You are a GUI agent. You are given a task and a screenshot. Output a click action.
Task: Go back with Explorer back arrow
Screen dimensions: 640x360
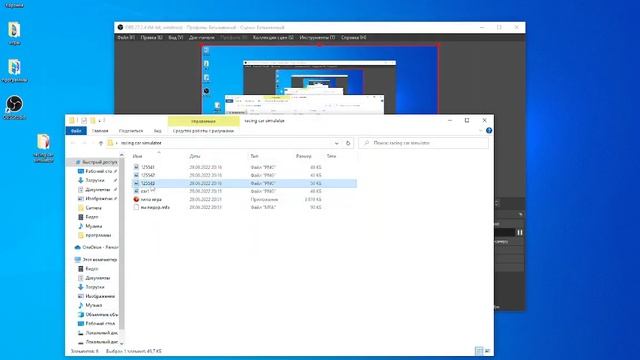pyautogui.click(x=73, y=143)
